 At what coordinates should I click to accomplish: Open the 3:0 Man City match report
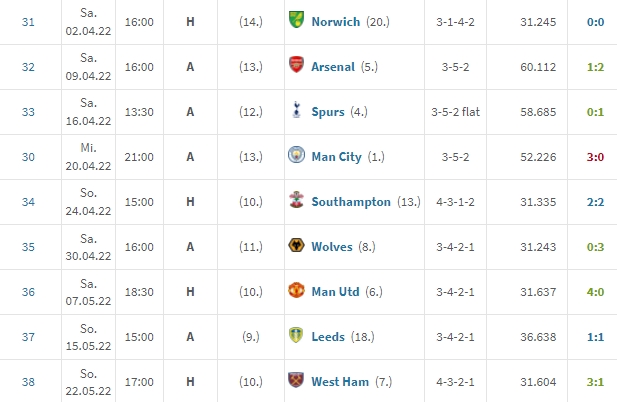[595, 157]
